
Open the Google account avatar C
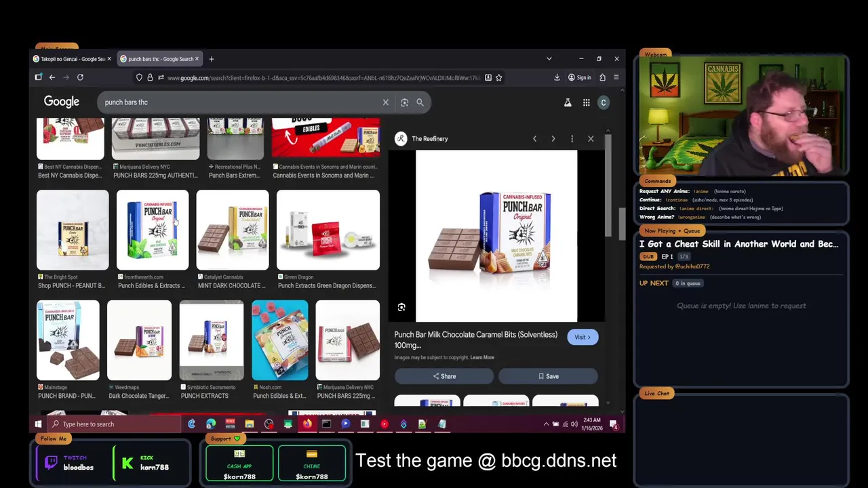[603, 102]
